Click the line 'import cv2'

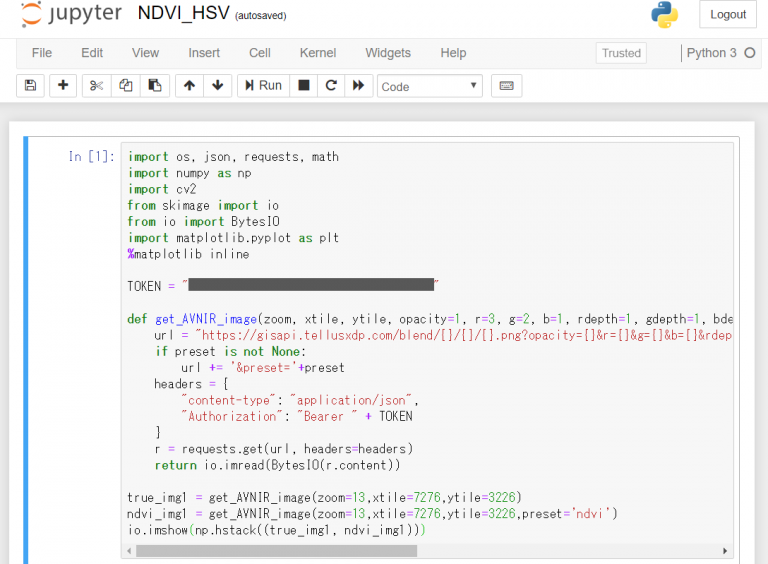point(162,189)
